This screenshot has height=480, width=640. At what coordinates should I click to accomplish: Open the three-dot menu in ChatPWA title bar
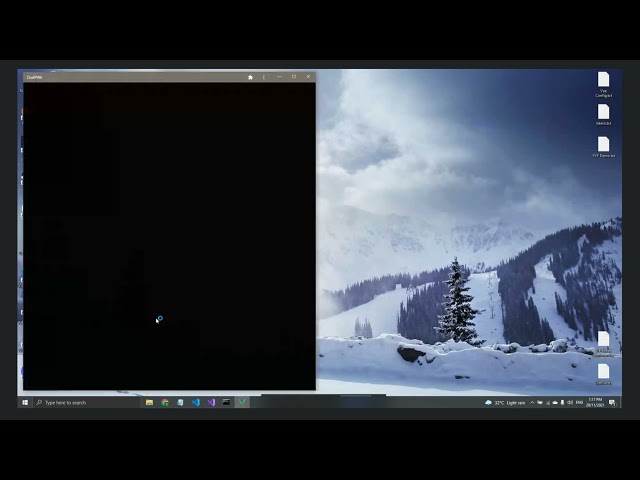[x=264, y=77]
